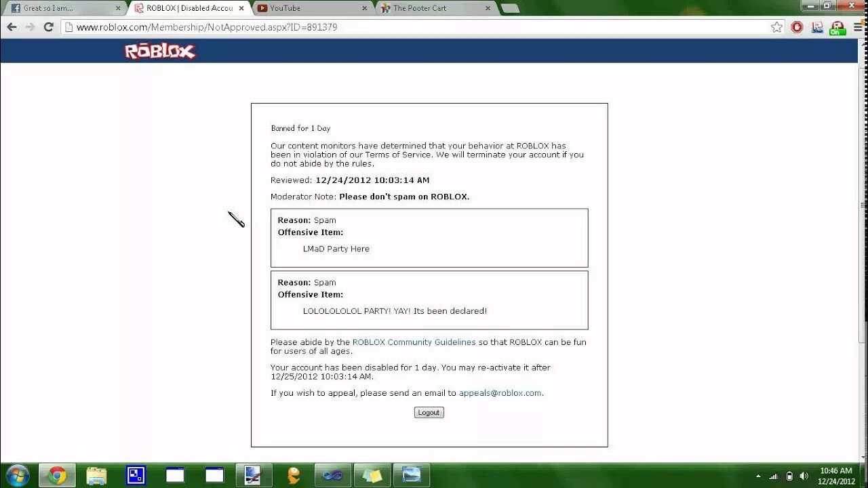Screen dimensions: 868x488
Task: Click the 'Banned for 1 Day' heading
Action: [300, 128]
